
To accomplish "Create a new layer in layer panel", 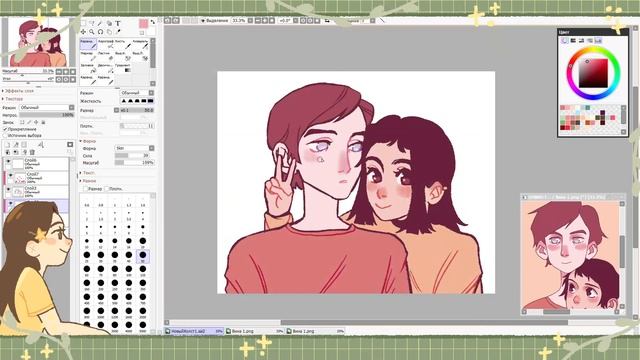I will [7, 144].
